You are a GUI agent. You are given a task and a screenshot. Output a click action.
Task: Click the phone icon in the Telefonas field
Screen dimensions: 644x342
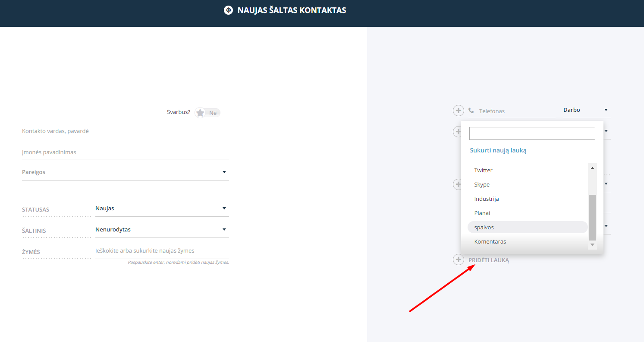coord(471,111)
